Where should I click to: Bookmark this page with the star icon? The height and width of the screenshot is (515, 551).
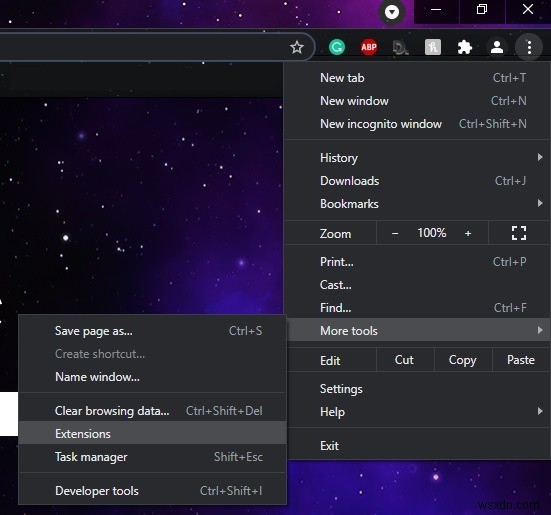tap(297, 47)
